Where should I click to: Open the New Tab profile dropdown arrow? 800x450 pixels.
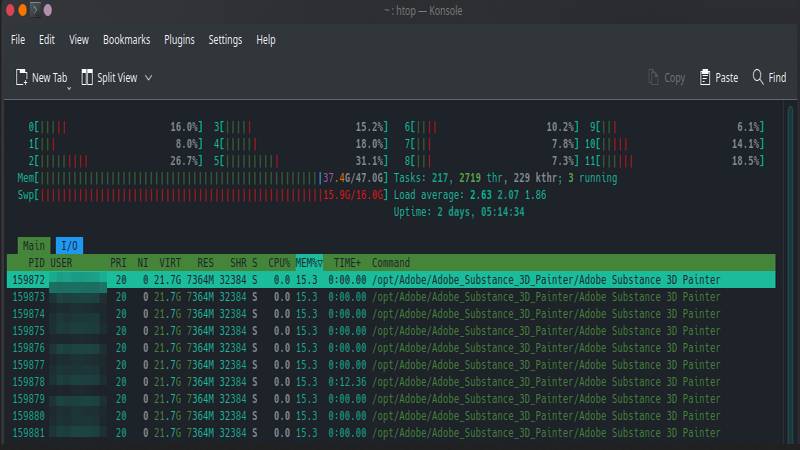[69, 88]
